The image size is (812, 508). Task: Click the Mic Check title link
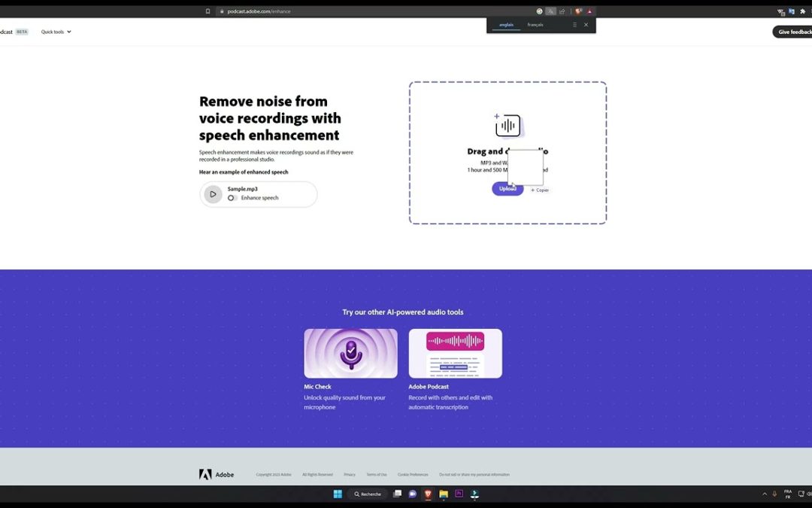click(x=317, y=387)
